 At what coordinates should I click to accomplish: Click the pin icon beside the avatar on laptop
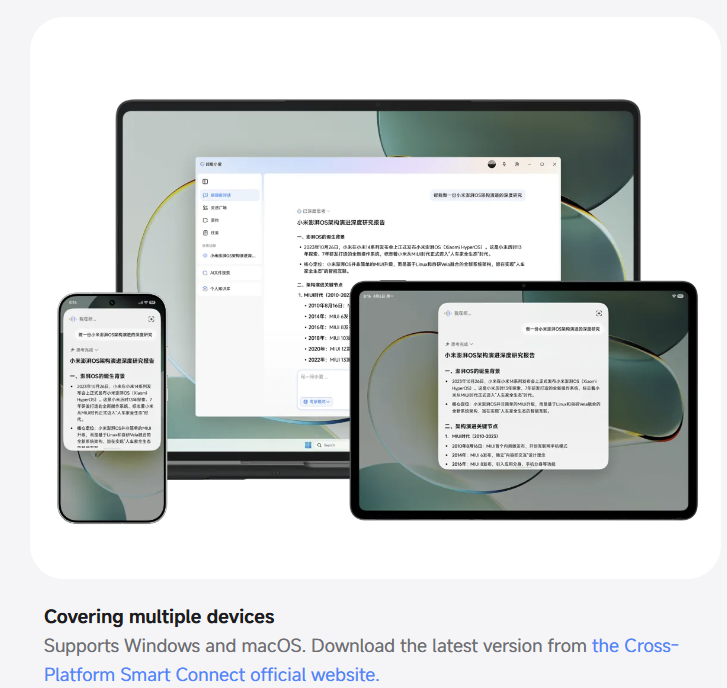[x=504, y=164]
